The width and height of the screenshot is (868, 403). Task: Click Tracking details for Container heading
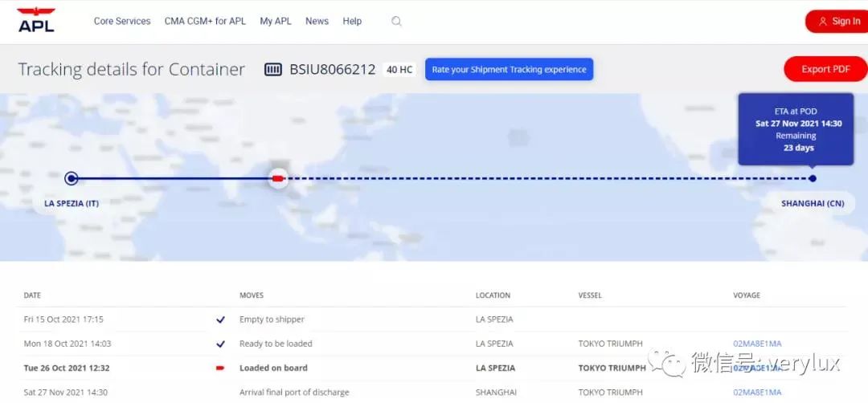click(131, 70)
